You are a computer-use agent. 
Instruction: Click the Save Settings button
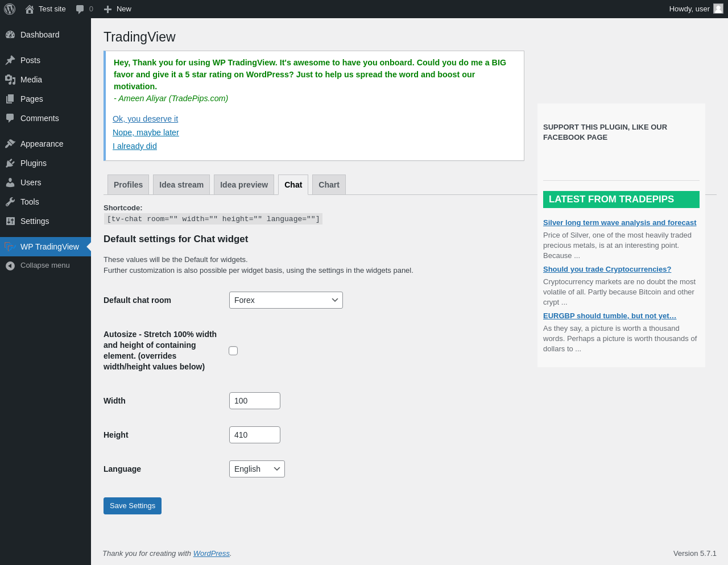click(133, 506)
